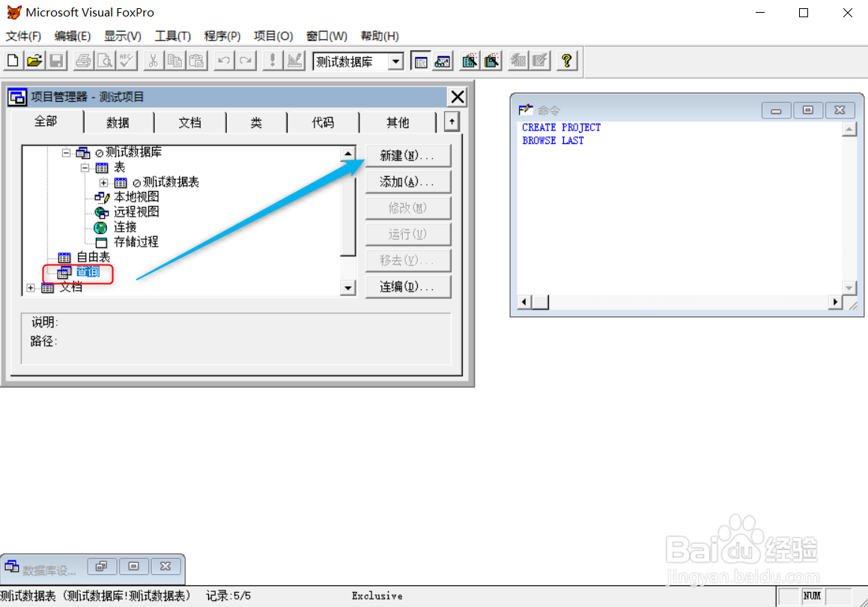
Task: Click the 添加(A)... button
Action: click(408, 181)
